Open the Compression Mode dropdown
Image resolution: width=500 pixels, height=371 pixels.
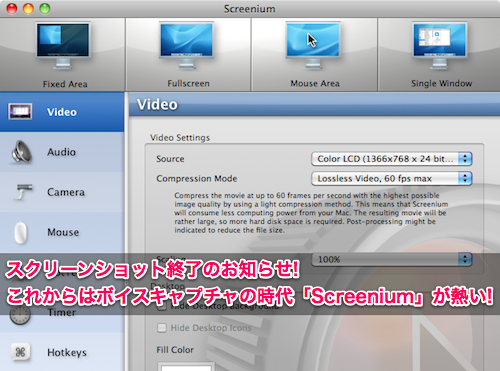point(392,178)
